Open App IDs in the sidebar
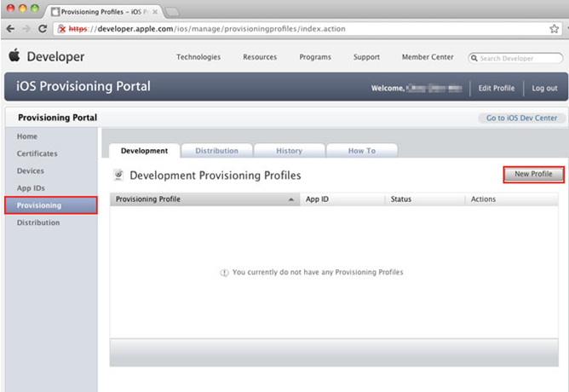The height and width of the screenshot is (392, 569). tap(31, 188)
